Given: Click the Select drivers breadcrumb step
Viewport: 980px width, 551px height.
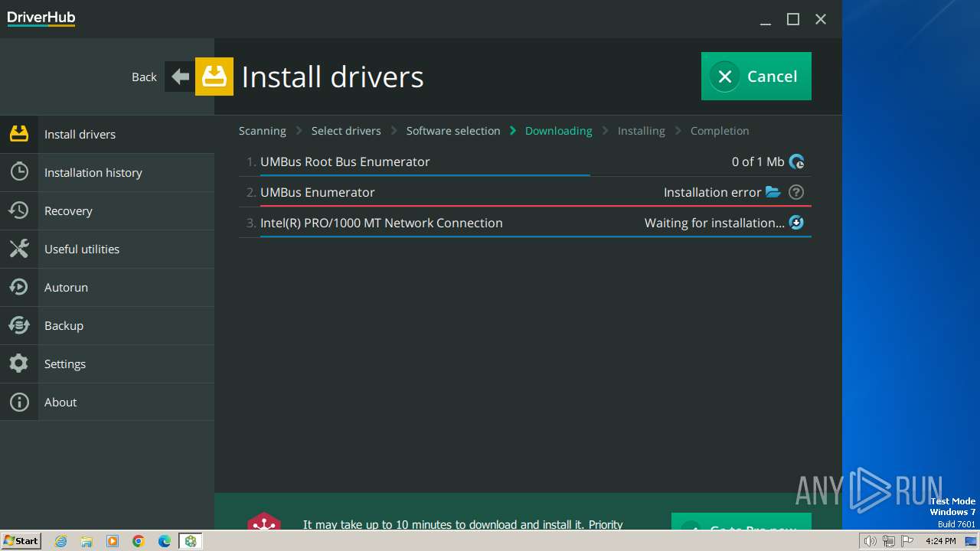Looking at the screenshot, I should coord(346,131).
